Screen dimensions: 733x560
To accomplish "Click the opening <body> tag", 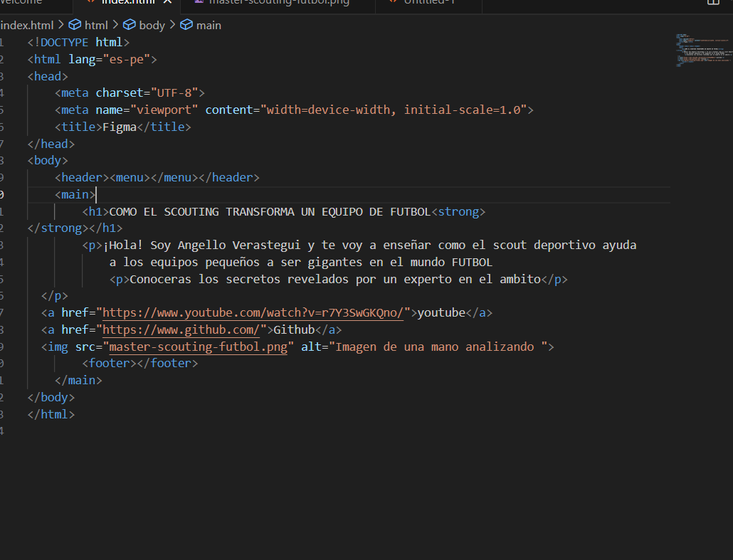I will tap(48, 160).
